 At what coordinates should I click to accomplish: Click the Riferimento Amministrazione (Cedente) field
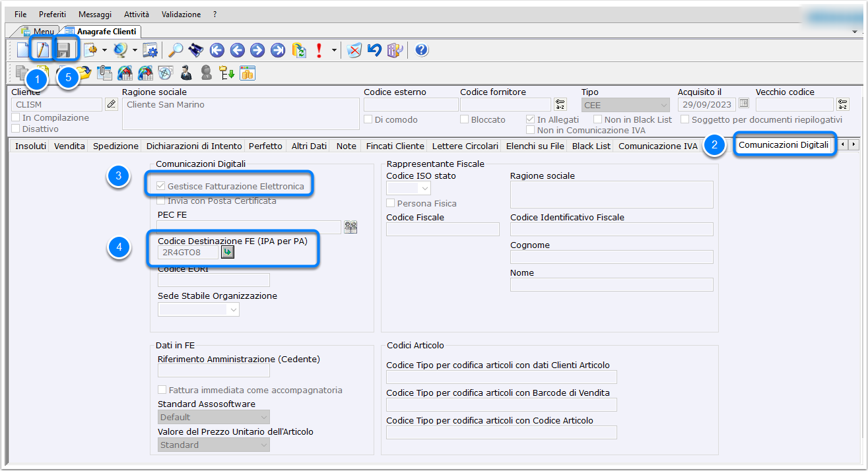[214, 371]
